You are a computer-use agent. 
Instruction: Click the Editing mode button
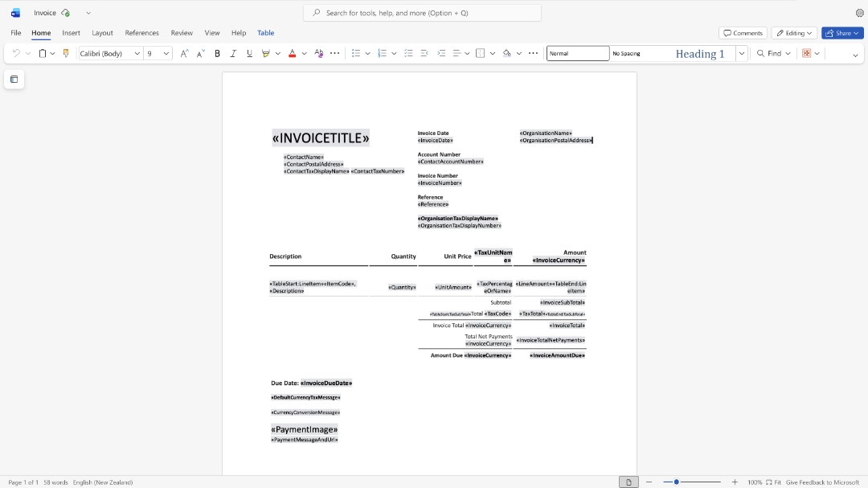pyautogui.click(x=794, y=33)
